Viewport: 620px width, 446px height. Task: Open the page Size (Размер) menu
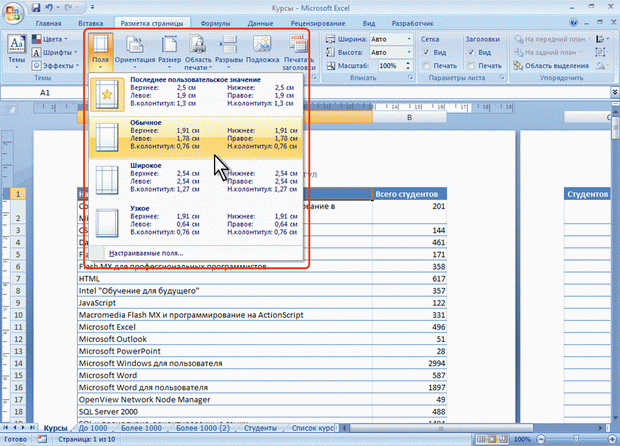[170, 52]
